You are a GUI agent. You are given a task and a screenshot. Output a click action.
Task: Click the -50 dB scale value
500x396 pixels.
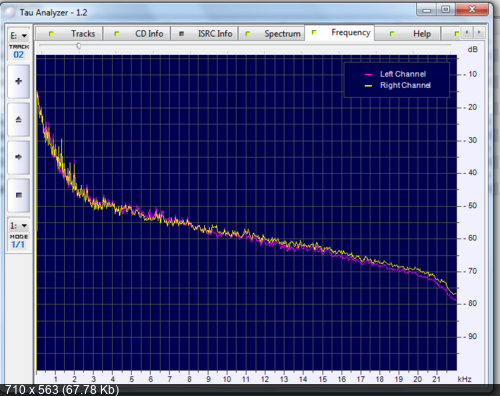pyautogui.click(x=470, y=206)
